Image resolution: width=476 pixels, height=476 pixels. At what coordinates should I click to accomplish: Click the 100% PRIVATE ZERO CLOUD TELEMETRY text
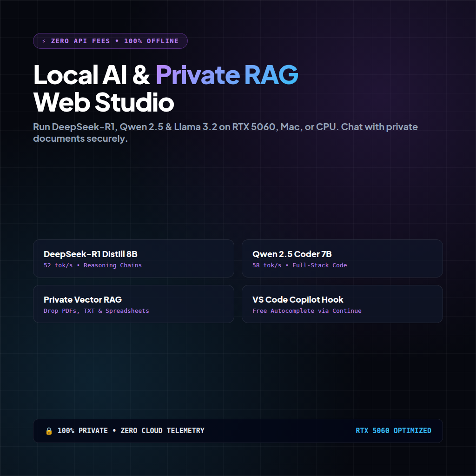[131, 431]
